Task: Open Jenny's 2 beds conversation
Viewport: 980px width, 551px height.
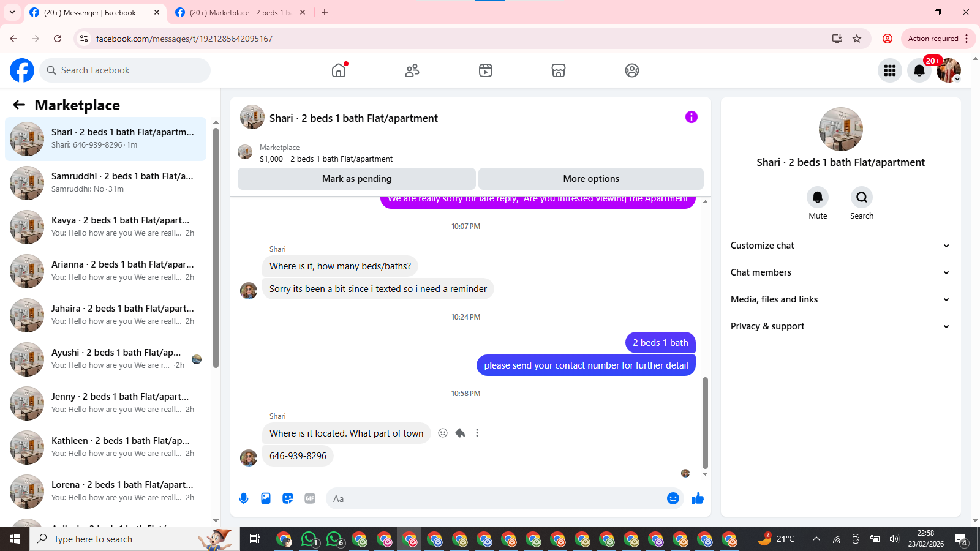Action: click(105, 403)
